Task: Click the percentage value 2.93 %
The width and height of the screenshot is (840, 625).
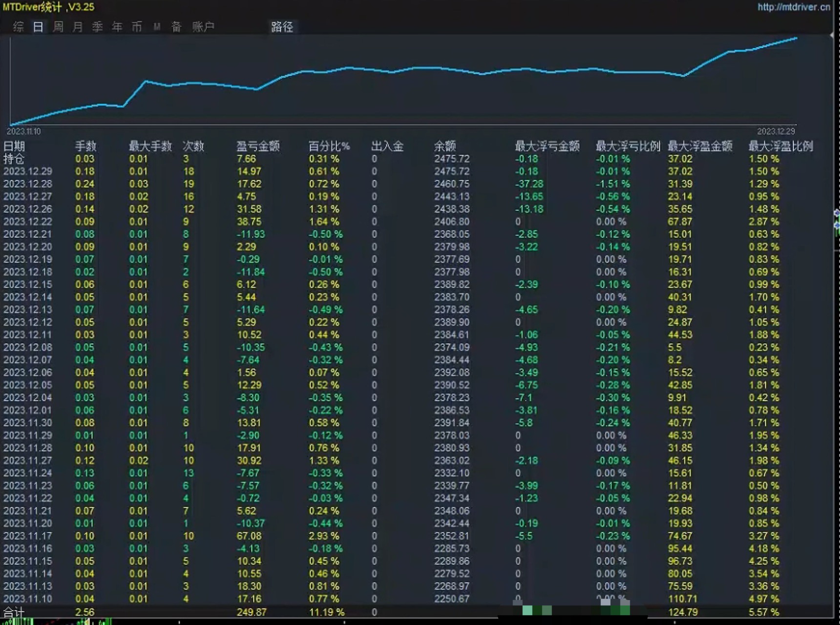Action: 324,536
